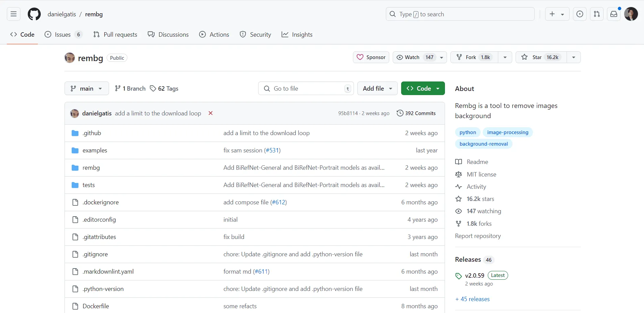
Task: Sponsor danielgatis via the Sponsor button
Action: (x=371, y=57)
